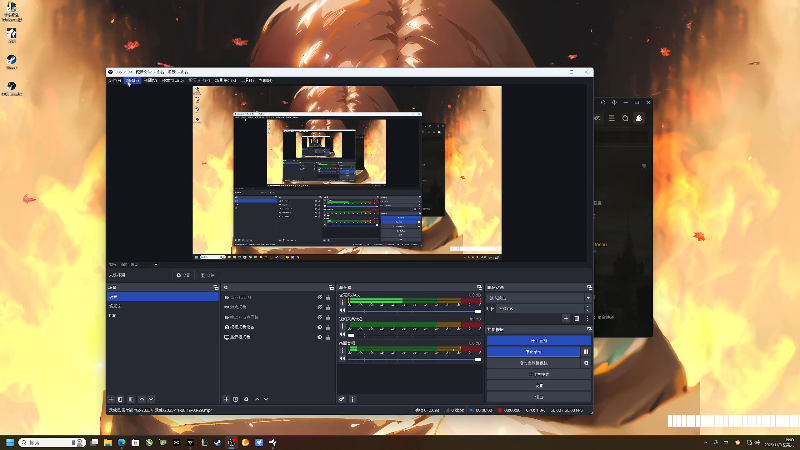The height and width of the screenshot is (450, 800).
Task: Open the View menu in OBS
Action: coord(150,81)
